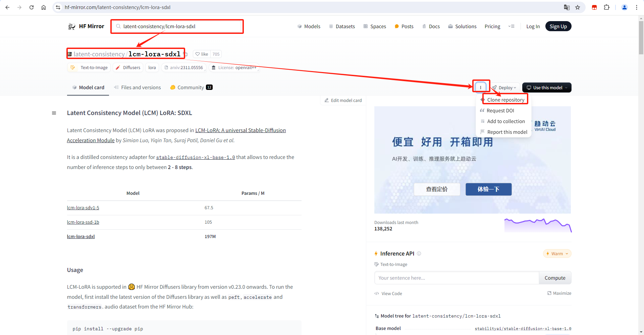Focus the site search field

[177, 26]
